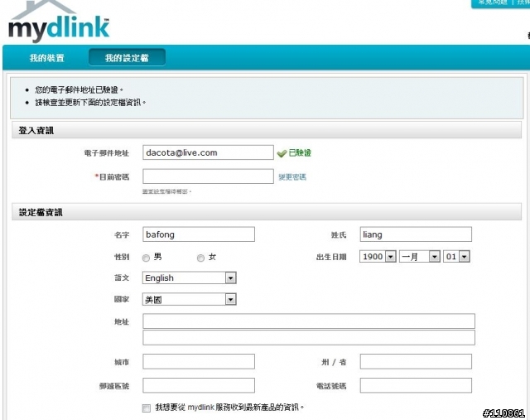This screenshot has width=530, height=420.
Task: Open the 國家 美國 dropdown
Action: pyautogui.click(x=190, y=299)
